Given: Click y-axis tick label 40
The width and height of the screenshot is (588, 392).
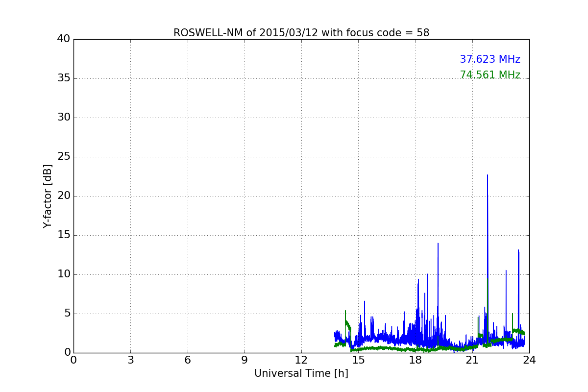Looking at the screenshot, I should [64, 39].
